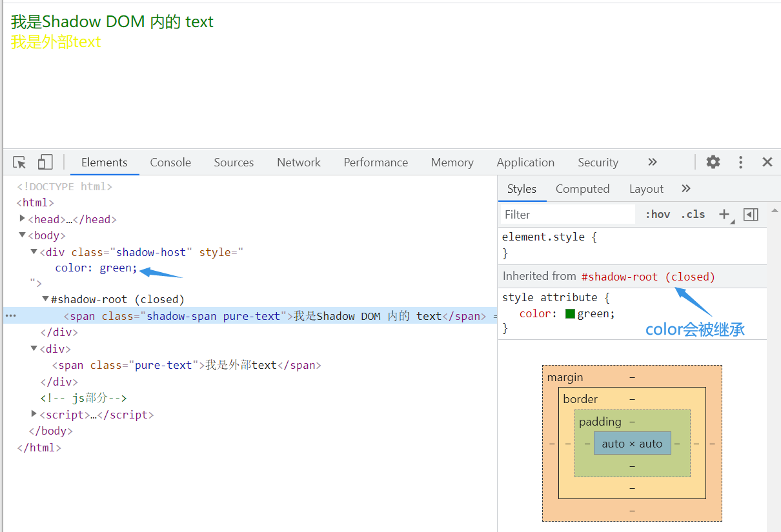Expand the script element node
The image size is (781, 532).
coord(34,413)
